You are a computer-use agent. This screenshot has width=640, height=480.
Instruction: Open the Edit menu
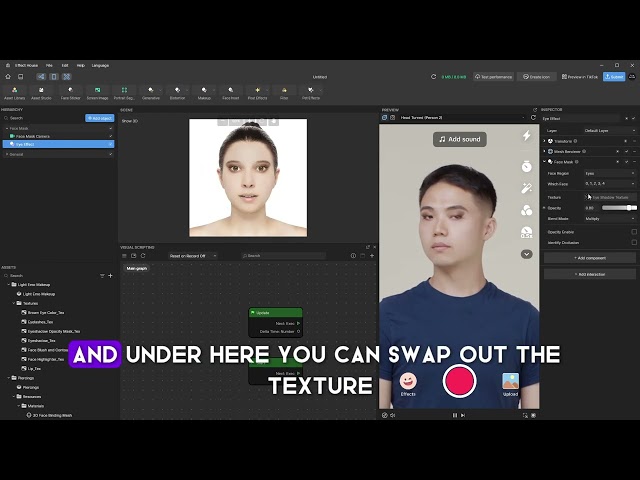[65, 65]
